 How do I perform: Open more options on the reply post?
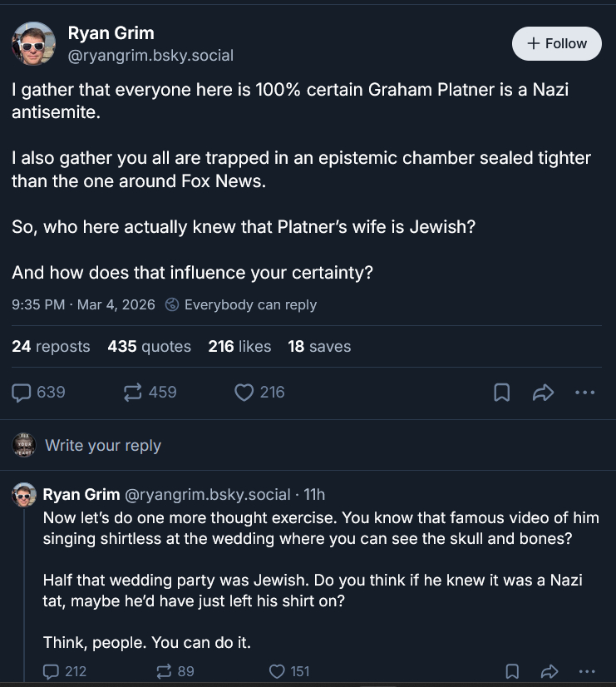587,670
